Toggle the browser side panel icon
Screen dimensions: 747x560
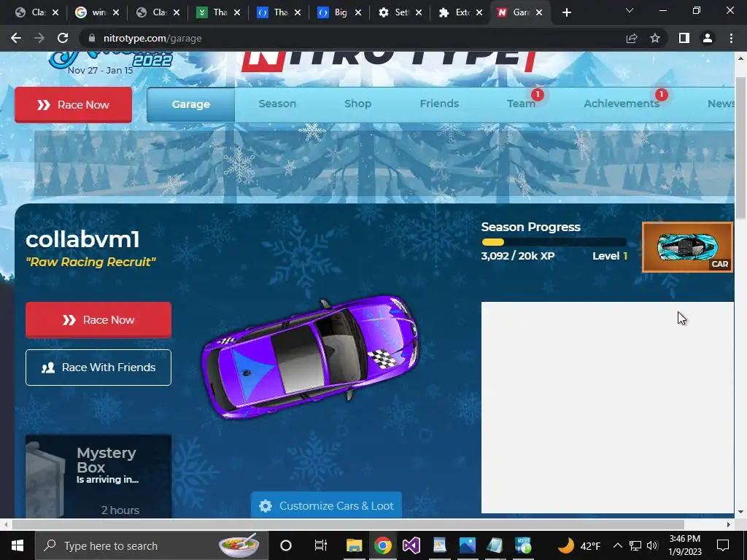tap(684, 38)
